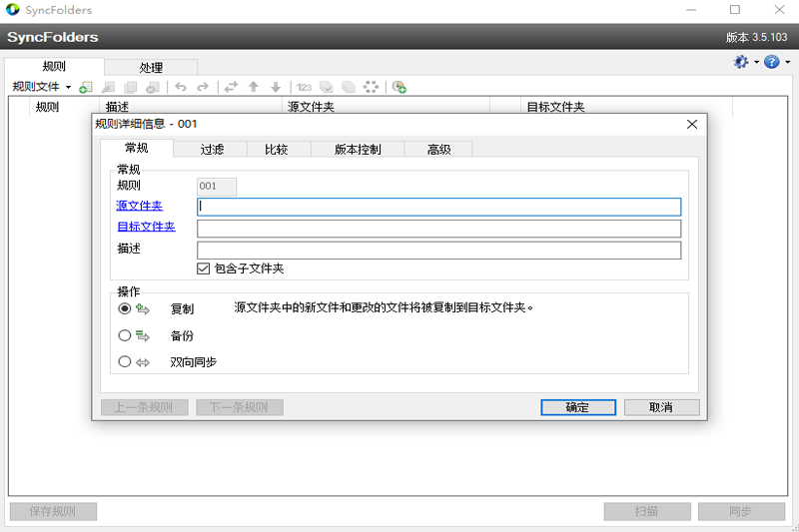Click the SyncFolders app logo icon
799x532 pixels.
coord(13,10)
